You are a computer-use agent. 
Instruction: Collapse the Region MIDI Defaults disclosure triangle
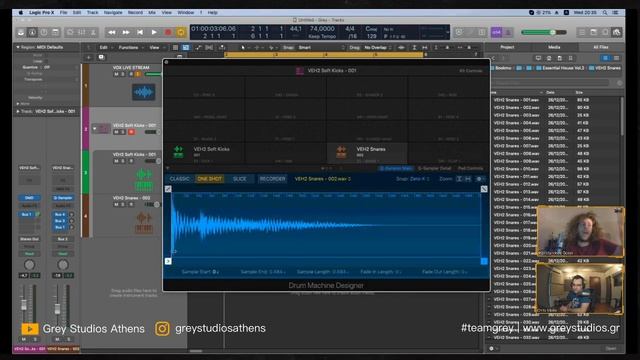tap(18, 47)
